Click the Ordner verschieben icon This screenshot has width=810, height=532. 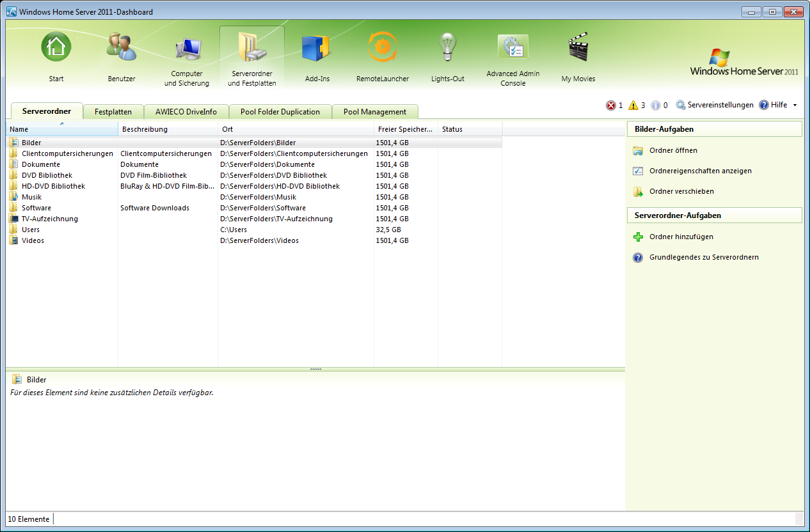click(638, 192)
